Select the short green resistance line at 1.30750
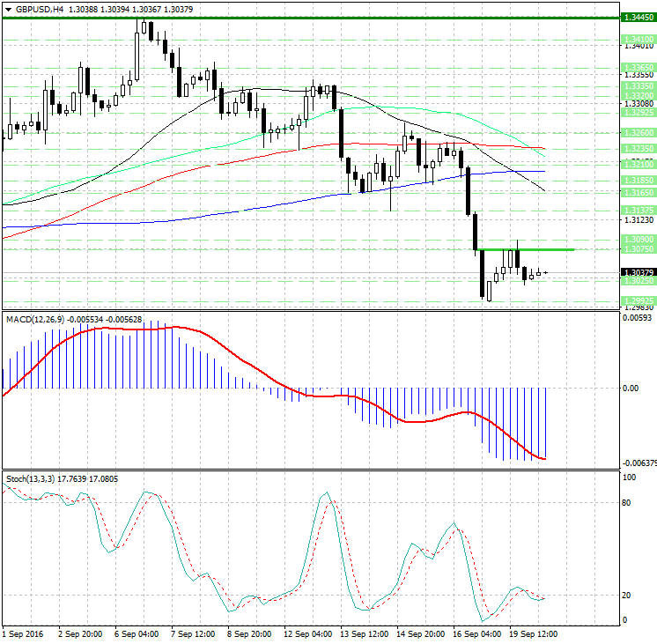The height and width of the screenshot is (644, 657). [x=527, y=250]
